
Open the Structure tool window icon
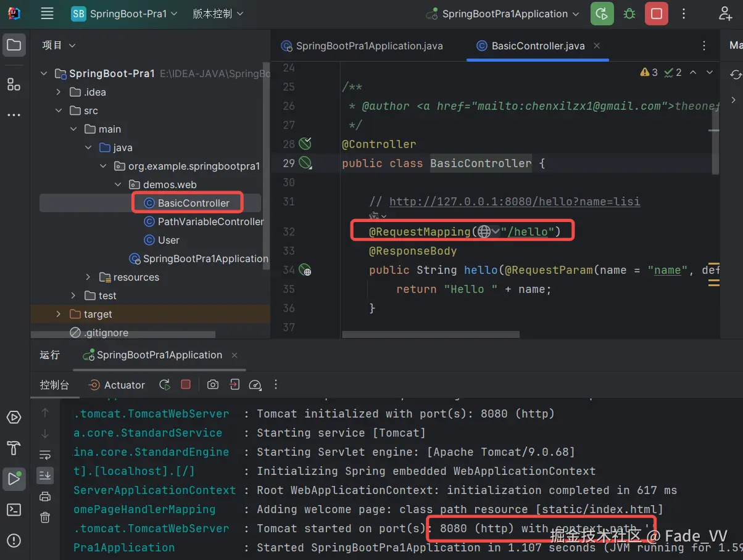click(x=14, y=84)
